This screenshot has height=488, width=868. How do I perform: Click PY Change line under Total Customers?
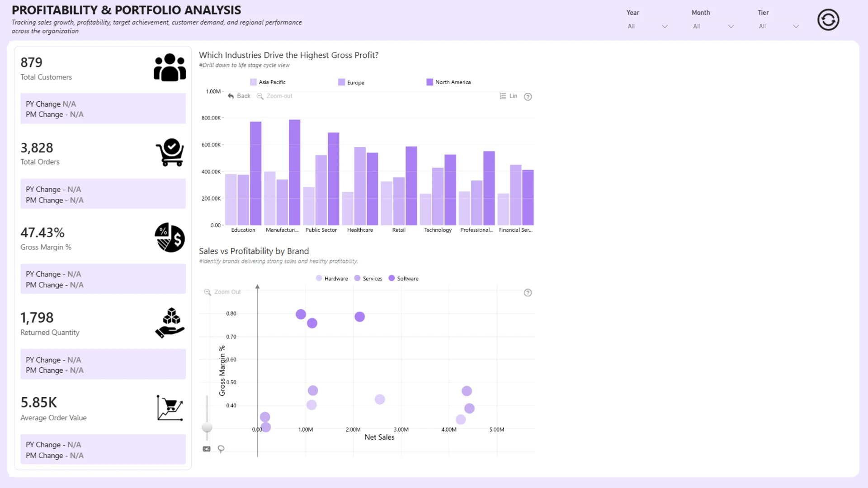(51, 104)
